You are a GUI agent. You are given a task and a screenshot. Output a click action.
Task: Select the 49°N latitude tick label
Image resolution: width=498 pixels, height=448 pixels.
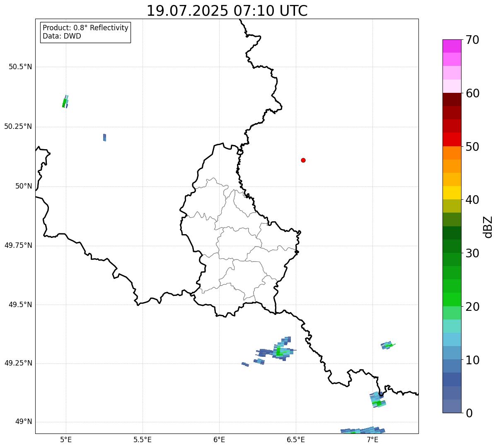24,422
